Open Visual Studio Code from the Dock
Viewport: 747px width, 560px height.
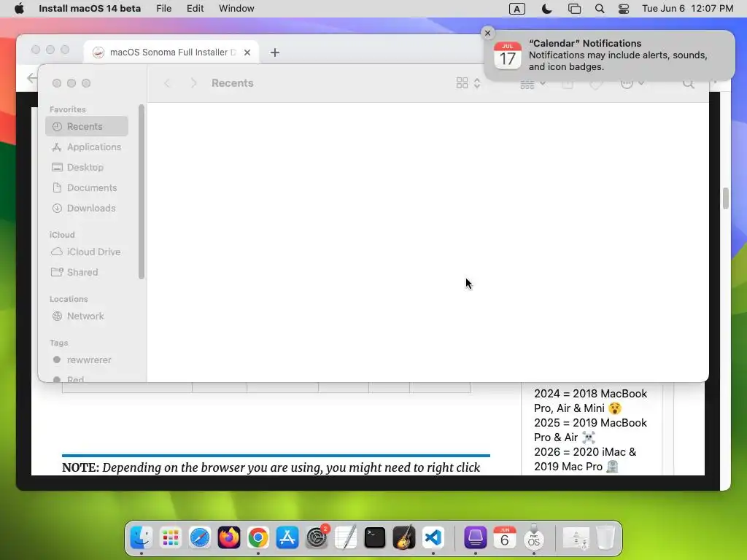[x=433, y=537]
